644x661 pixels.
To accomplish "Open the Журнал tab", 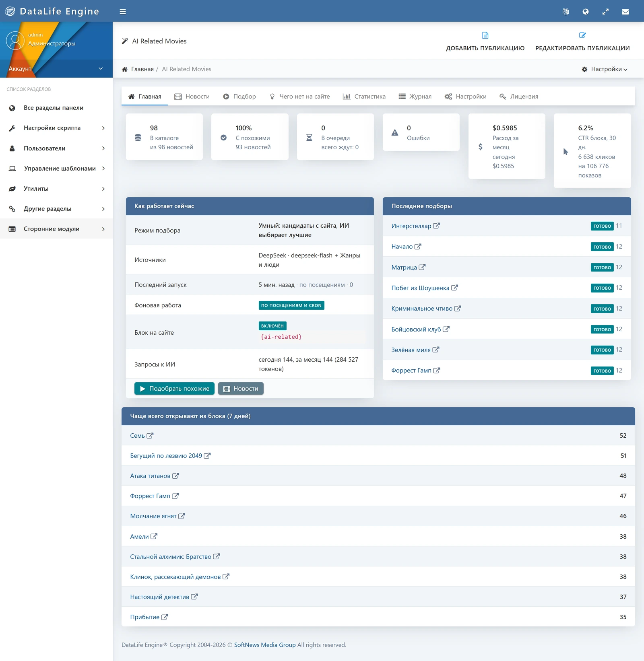I will coord(415,97).
